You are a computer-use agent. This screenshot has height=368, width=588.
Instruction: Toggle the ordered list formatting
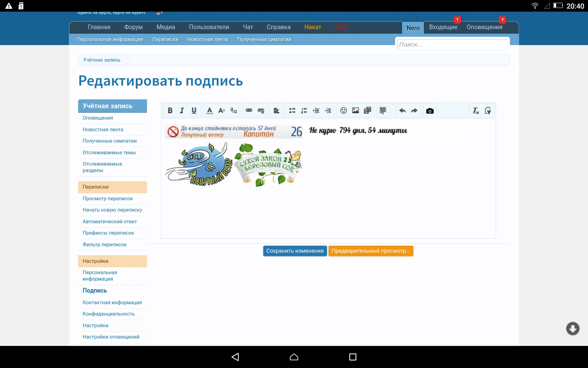pos(304,110)
